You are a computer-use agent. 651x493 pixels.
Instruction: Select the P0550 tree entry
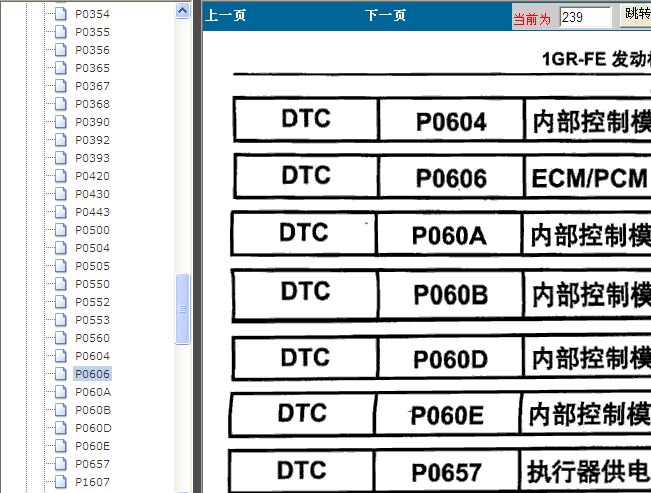(92, 284)
